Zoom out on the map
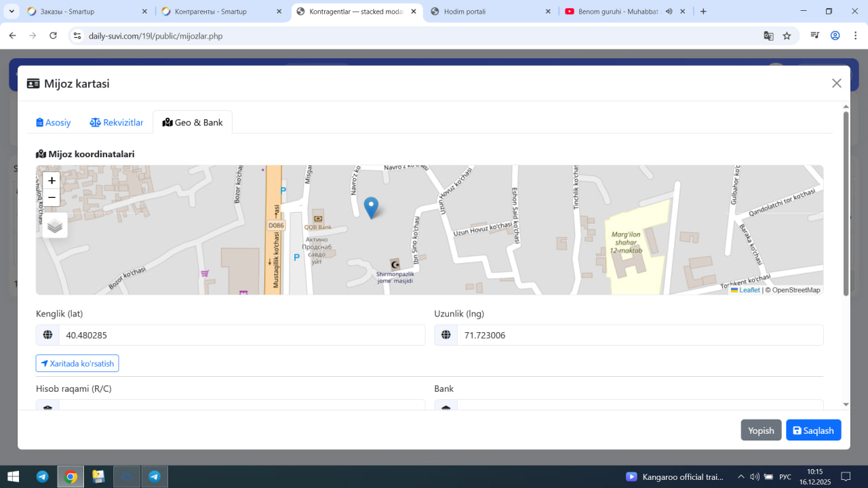Viewport: 868px width, 488px height. [52, 198]
